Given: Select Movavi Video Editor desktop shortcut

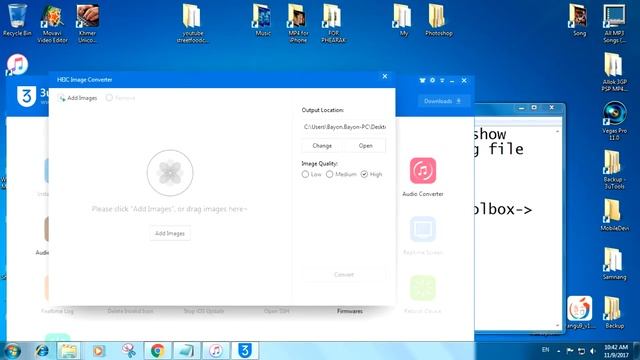Looking at the screenshot, I should (52, 24).
